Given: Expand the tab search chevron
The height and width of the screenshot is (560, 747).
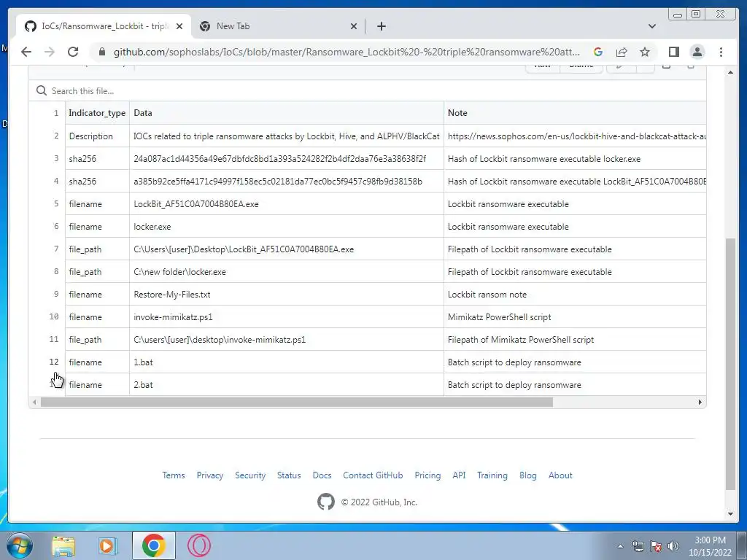Looking at the screenshot, I should 651,26.
